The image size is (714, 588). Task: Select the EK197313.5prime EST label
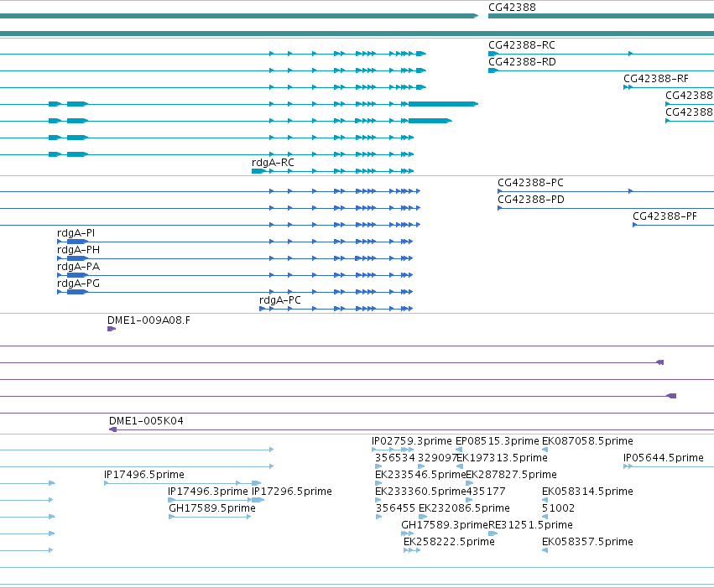pos(502,458)
